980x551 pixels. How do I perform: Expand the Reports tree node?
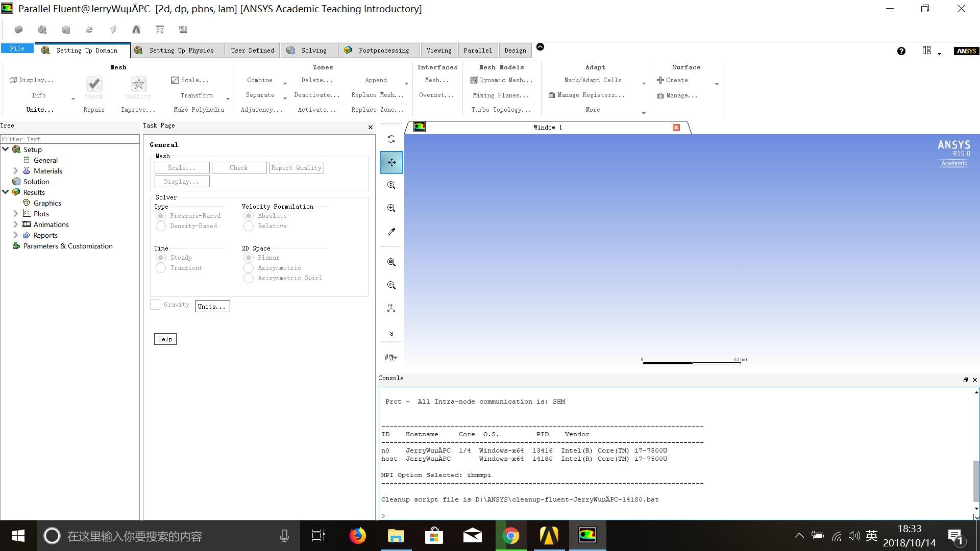click(15, 235)
